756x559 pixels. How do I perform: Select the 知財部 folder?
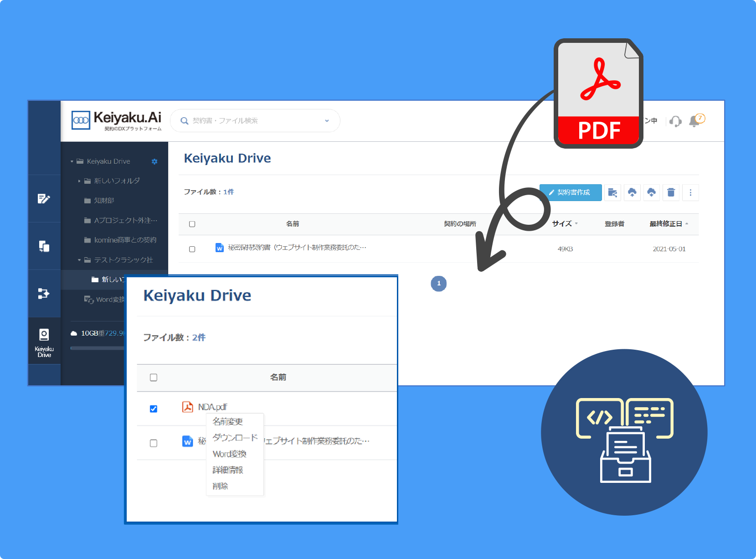click(104, 201)
